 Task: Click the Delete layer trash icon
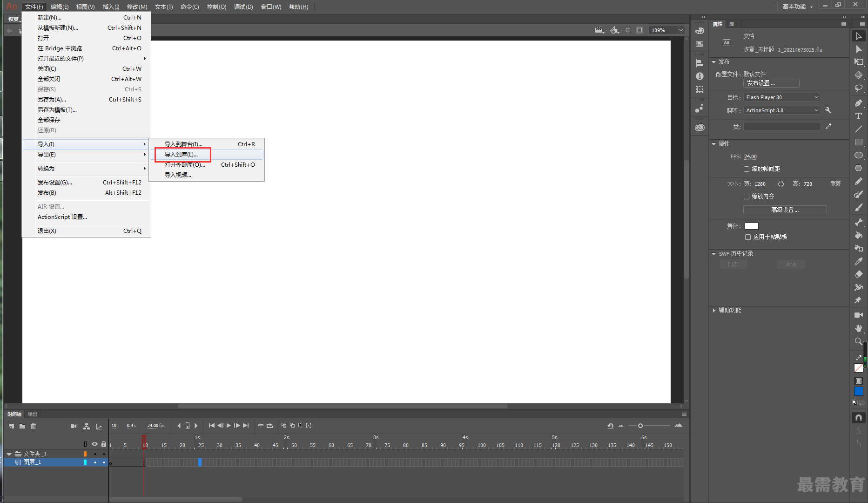(x=34, y=426)
